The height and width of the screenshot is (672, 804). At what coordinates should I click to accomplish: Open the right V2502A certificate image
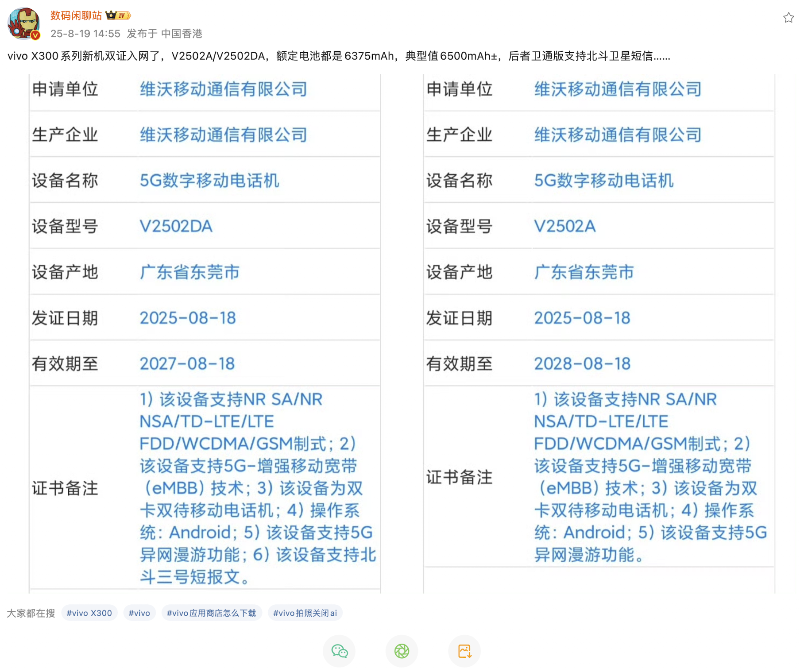click(599, 333)
